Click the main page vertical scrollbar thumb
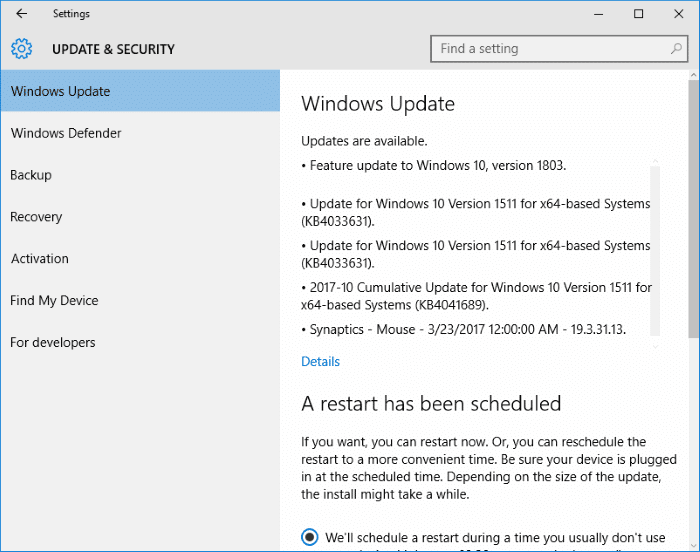The image size is (700, 552). 694,209
